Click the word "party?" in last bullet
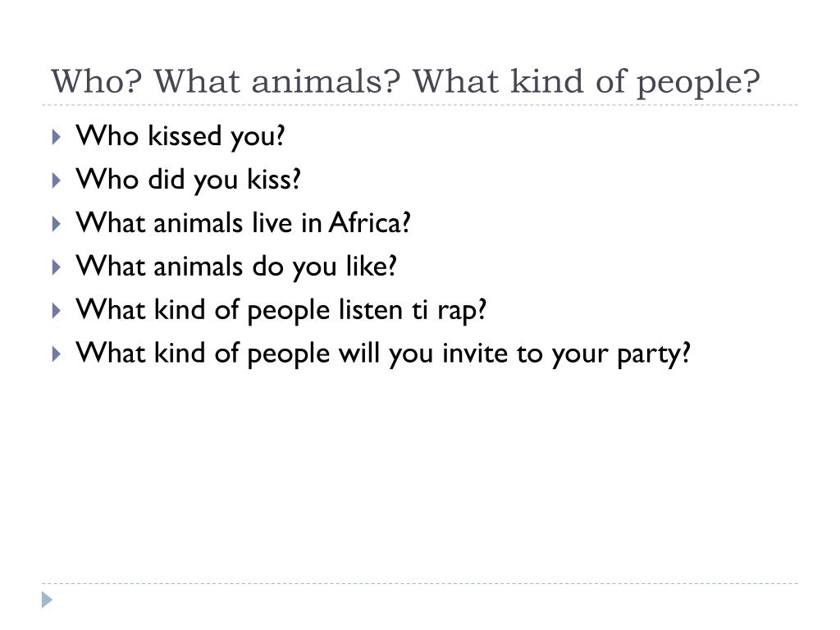This screenshot has width=840, height=630. (x=654, y=354)
